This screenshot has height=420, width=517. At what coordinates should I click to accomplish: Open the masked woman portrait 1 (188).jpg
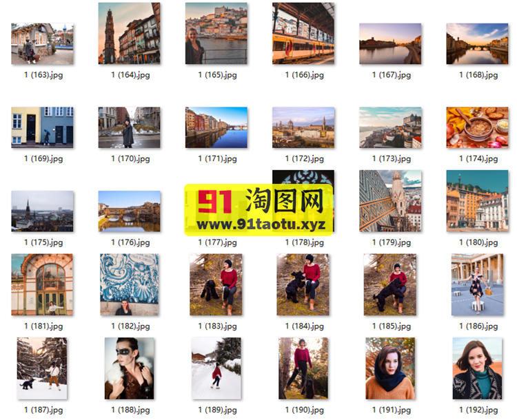coord(130,368)
